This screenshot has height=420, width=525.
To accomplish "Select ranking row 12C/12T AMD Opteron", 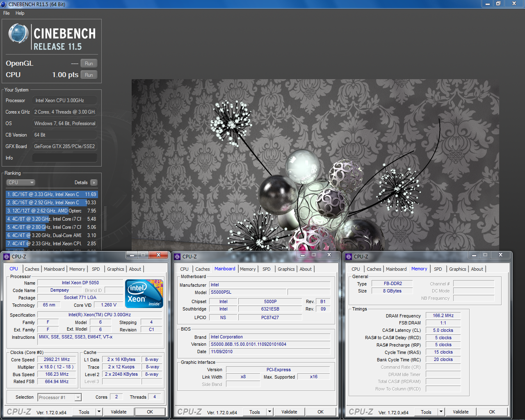I will tap(52, 211).
